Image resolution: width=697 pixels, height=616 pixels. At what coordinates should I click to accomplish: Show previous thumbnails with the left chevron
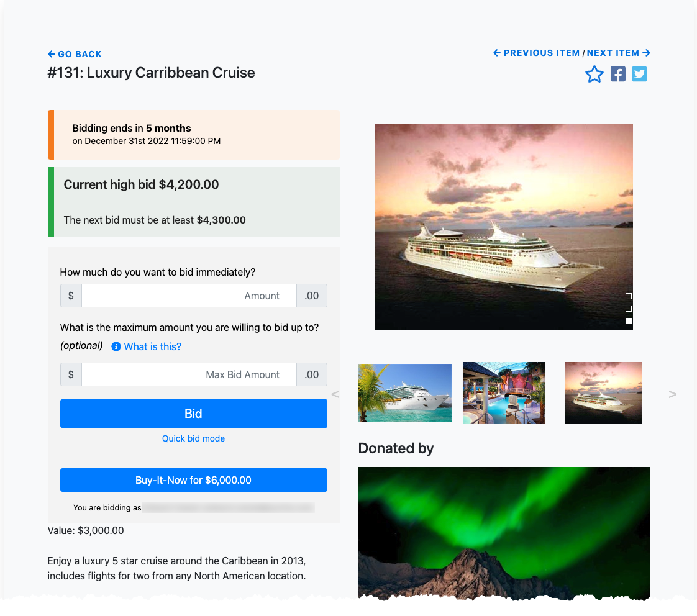335,394
